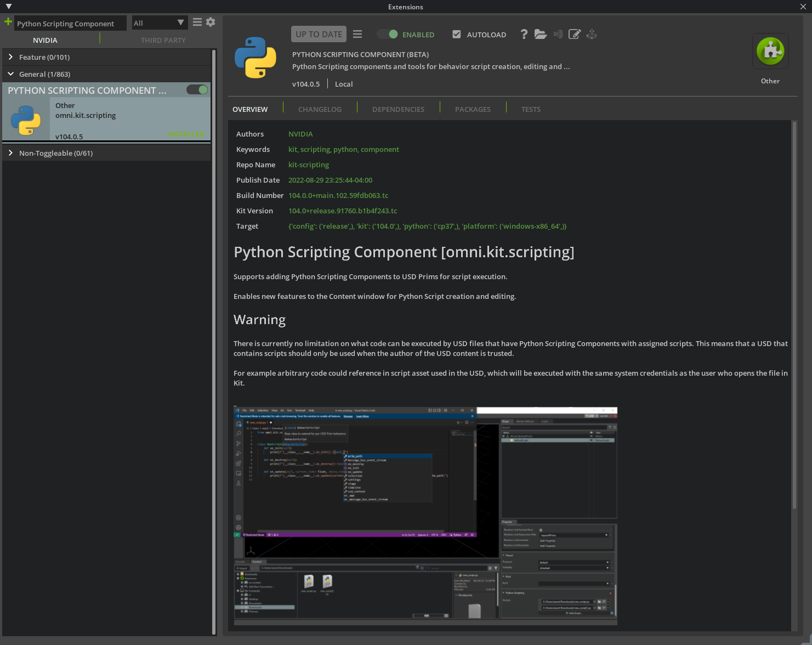Open the All filter dropdown
This screenshot has height=645, width=812.
point(159,23)
